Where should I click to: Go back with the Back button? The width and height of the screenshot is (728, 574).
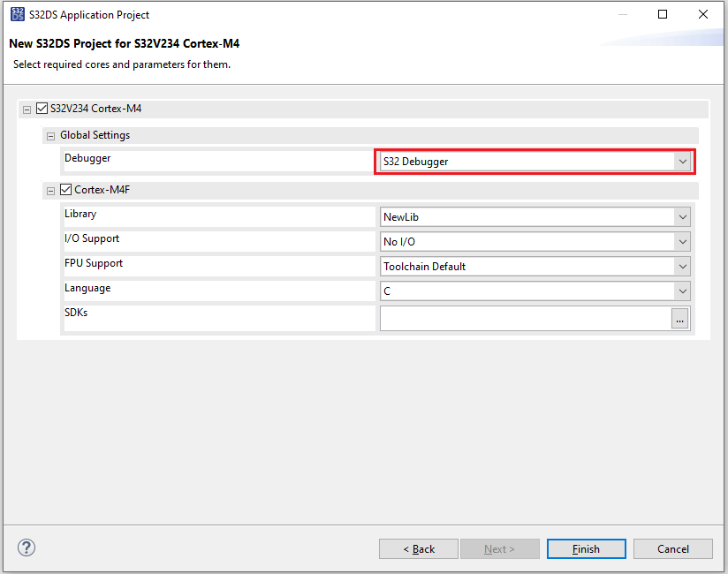pyautogui.click(x=419, y=548)
